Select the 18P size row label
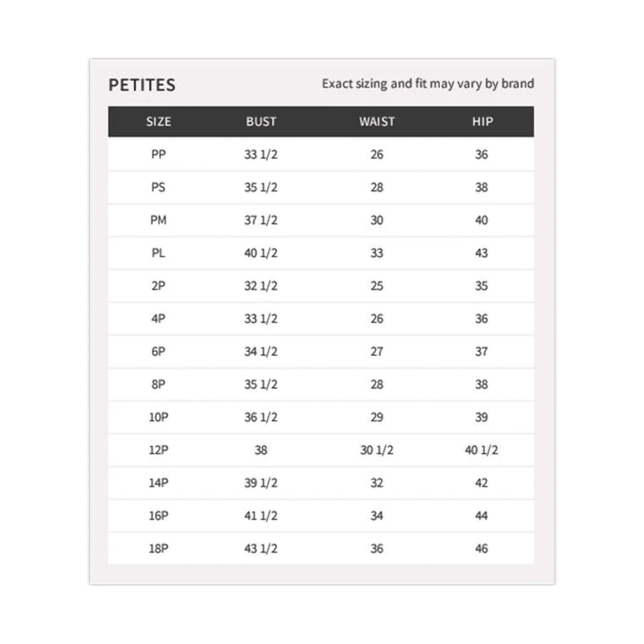This screenshot has height=644, width=644. click(158, 549)
